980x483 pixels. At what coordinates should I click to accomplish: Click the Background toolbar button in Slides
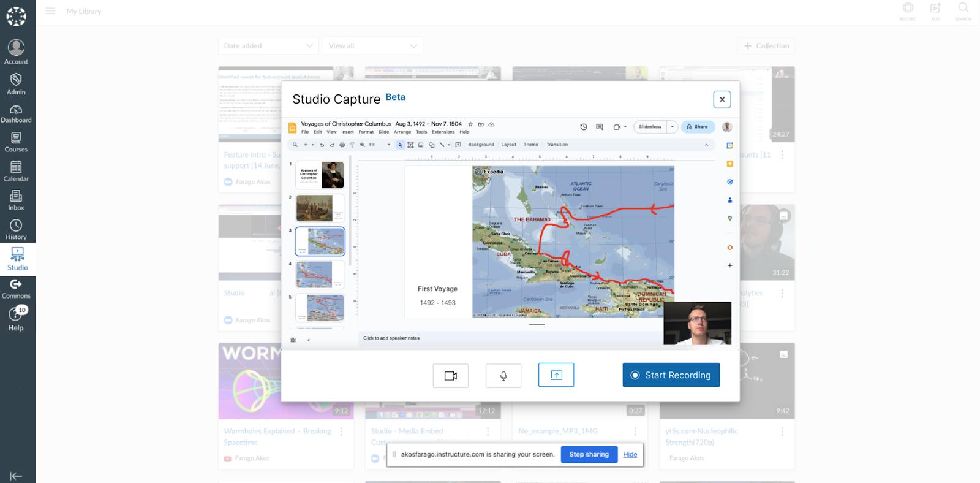tap(481, 145)
